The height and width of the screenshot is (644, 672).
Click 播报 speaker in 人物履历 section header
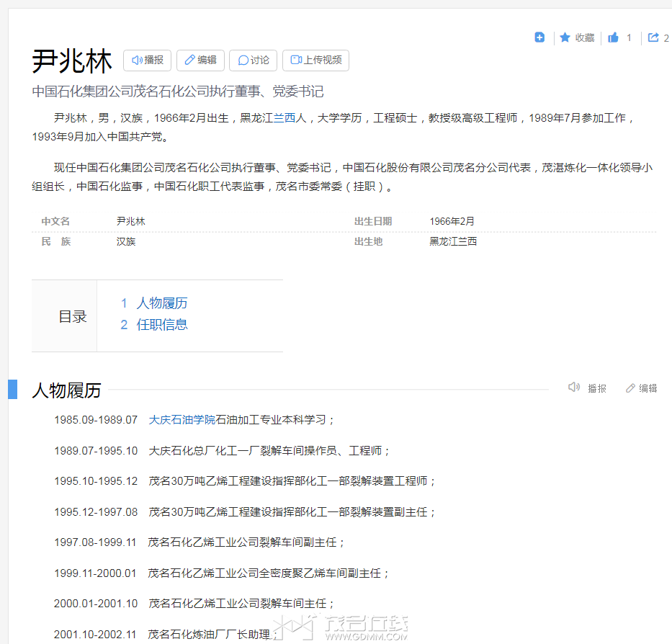(x=587, y=388)
